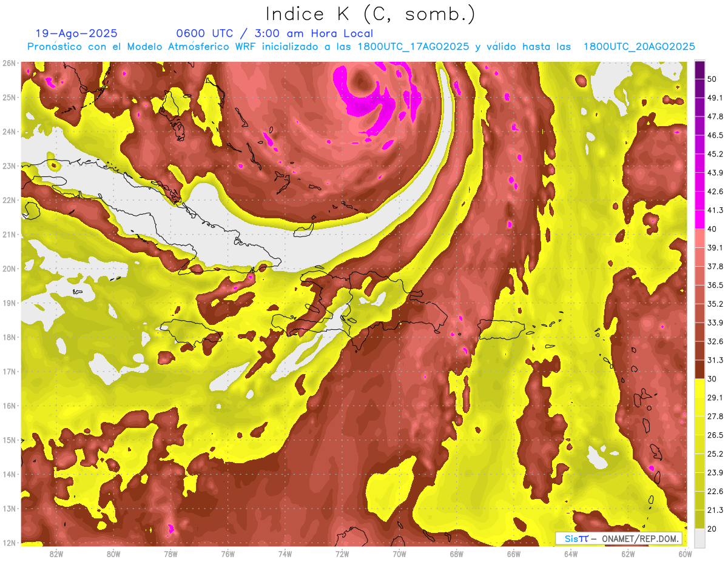Click the '37.8' color scale label
This screenshot has width=728, height=562.
pyautogui.click(x=715, y=266)
